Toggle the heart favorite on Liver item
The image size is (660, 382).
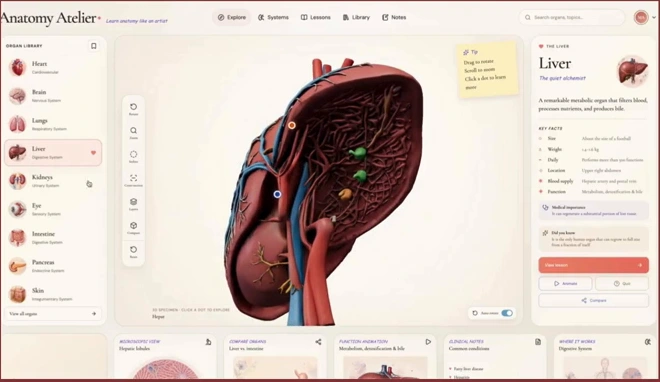pyautogui.click(x=93, y=153)
